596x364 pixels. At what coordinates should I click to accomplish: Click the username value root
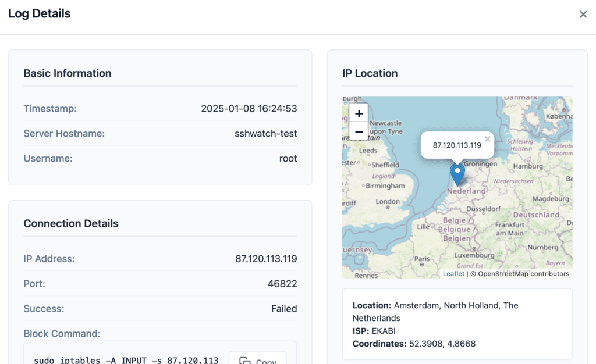[x=288, y=158]
